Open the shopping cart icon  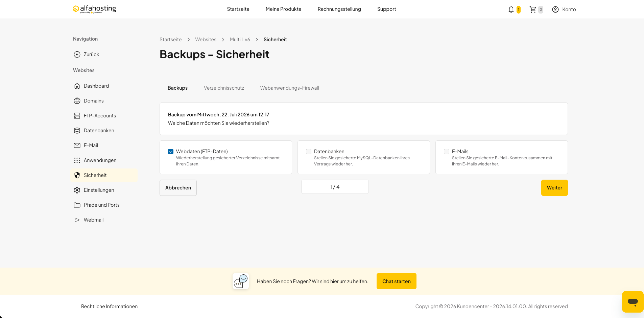pyautogui.click(x=533, y=9)
